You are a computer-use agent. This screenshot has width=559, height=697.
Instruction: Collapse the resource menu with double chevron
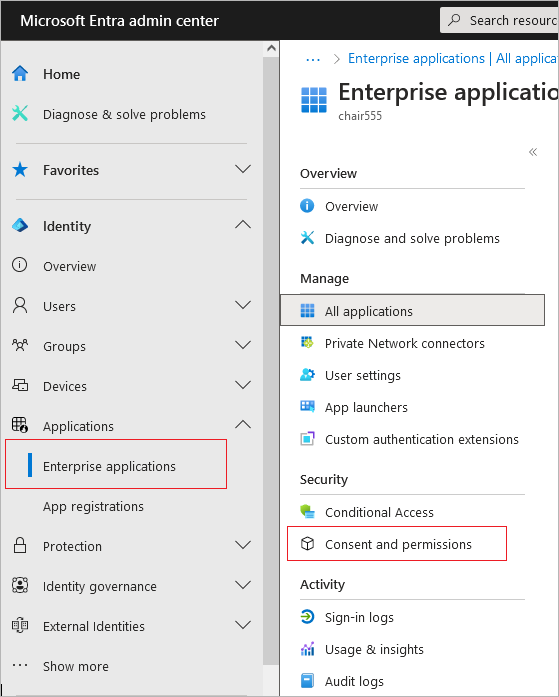533,152
